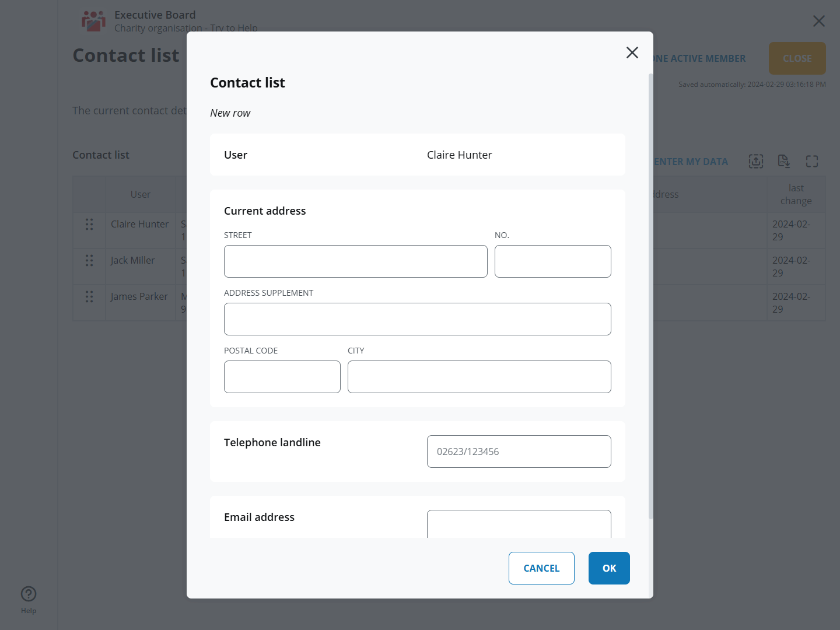Screen dimensions: 840x630
Task: Click the export table data icon
Action: (x=783, y=162)
